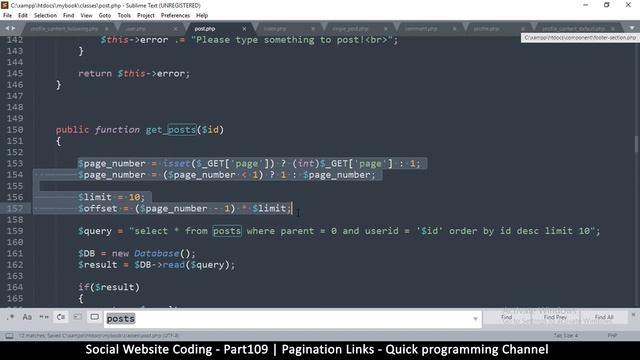Click line number 159 in the gutter
Image resolution: width=640 pixels, height=360 pixels.
(15, 231)
